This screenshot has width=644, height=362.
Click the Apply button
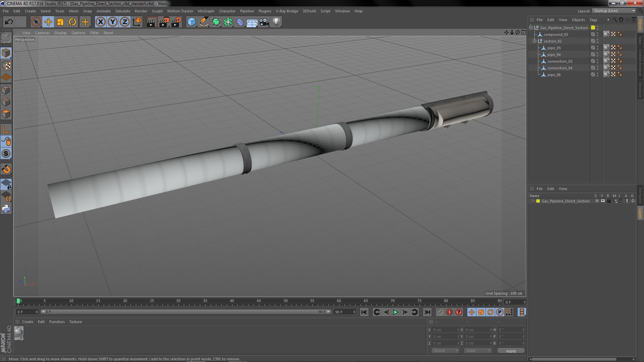[511, 351]
